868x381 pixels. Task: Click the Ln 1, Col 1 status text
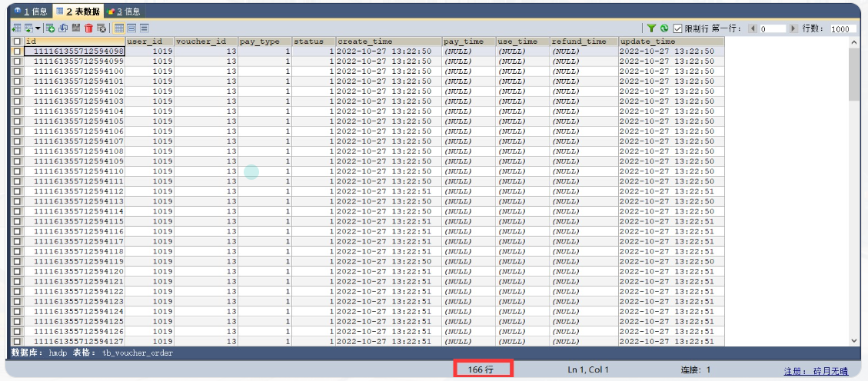tap(588, 369)
